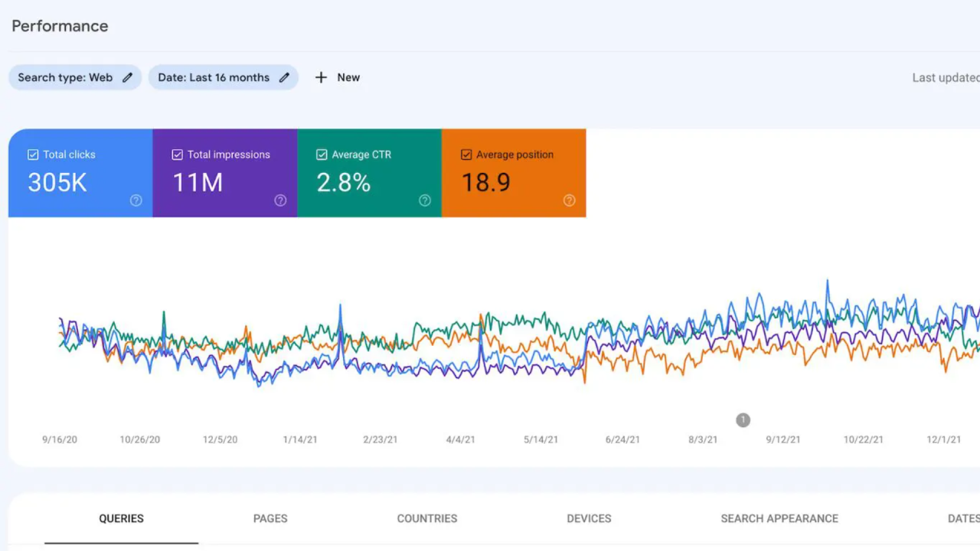Disable the Average CTR checkbox

click(322, 155)
